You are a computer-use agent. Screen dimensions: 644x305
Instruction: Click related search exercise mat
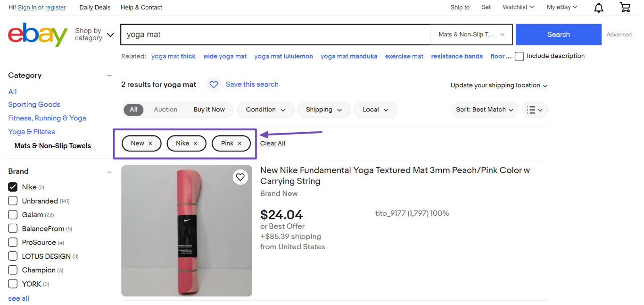404,56
